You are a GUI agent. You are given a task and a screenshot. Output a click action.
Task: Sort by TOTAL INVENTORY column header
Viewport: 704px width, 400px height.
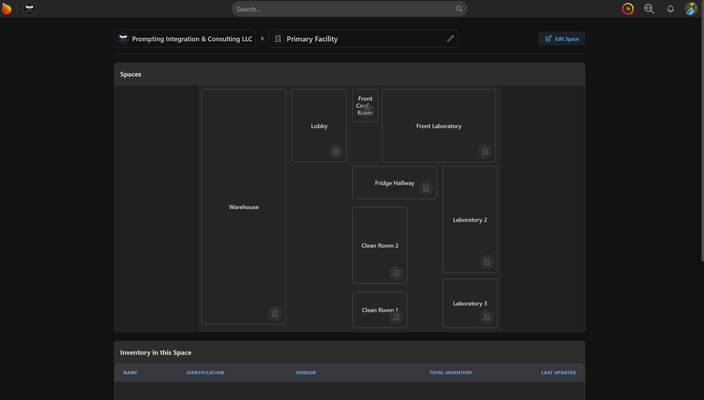pos(451,373)
